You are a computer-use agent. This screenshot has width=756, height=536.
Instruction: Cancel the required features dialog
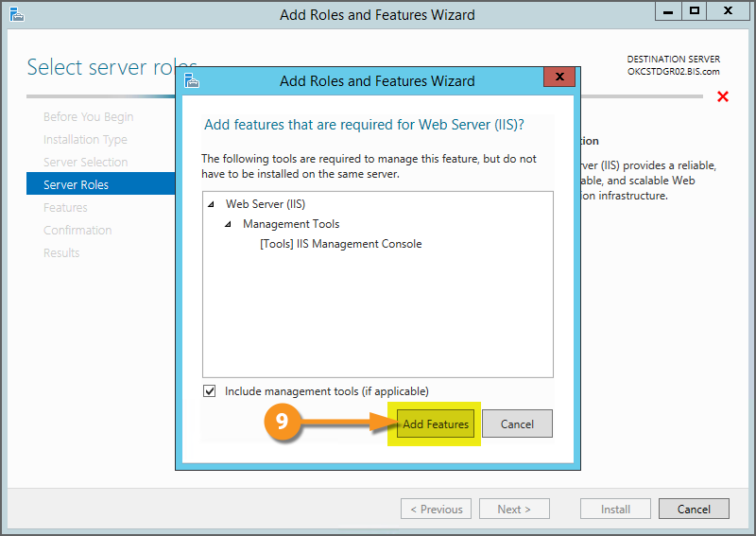pyautogui.click(x=517, y=424)
